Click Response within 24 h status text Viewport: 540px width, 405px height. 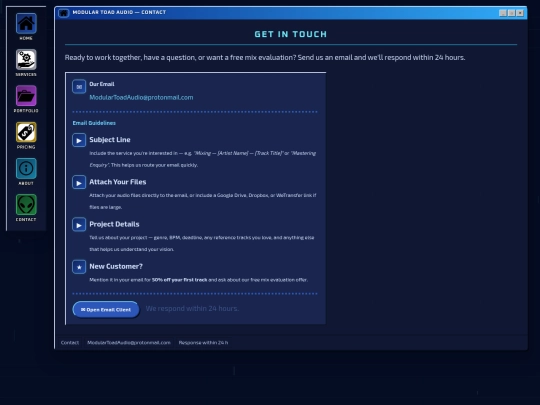tap(203, 343)
